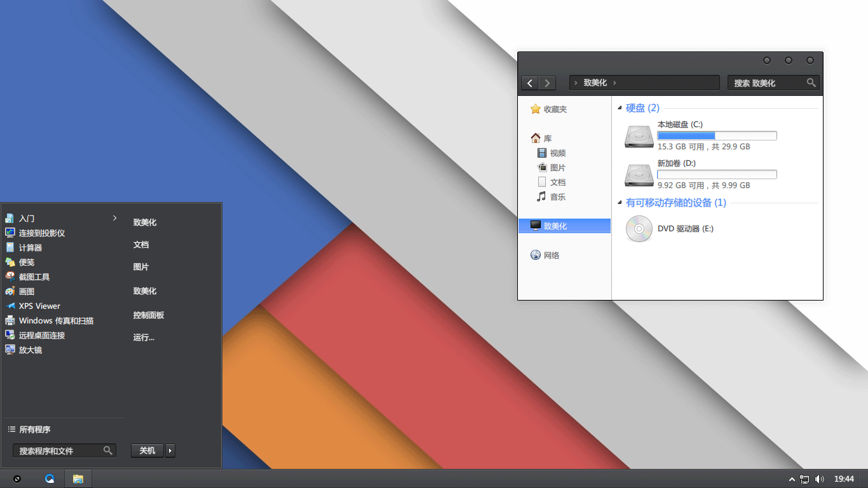Image resolution: width=868 pixels, height=488 pixels.
Task: Select the 收藏夹 favorites star icon
Action: [536, 109]
